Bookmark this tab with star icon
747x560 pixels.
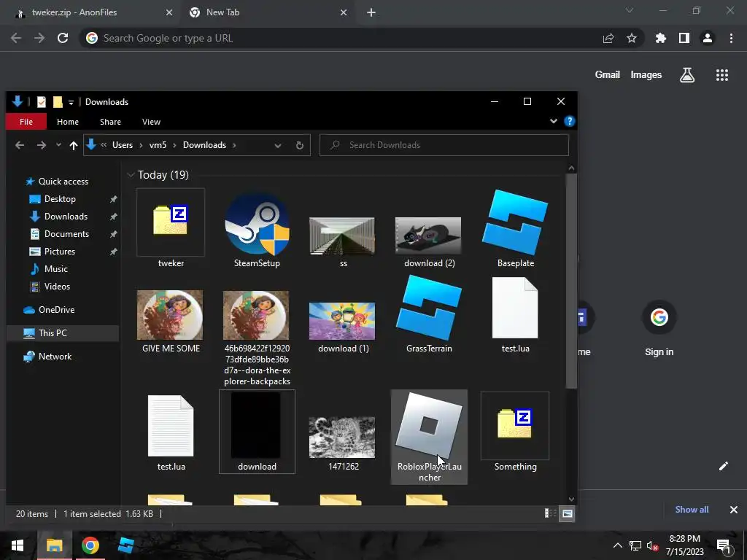pos(632,38)
